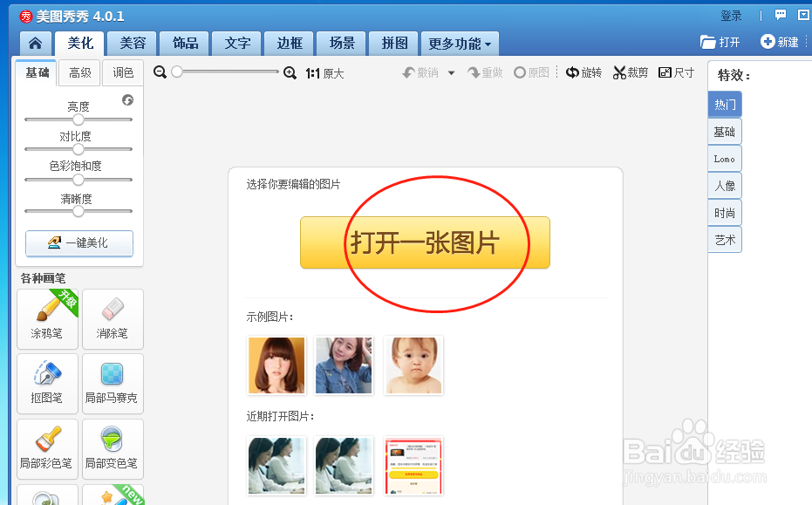Select the 局部马赛克 mosaic tool
The height and width of the screenshot is (505, 812).
click(113, 384)
